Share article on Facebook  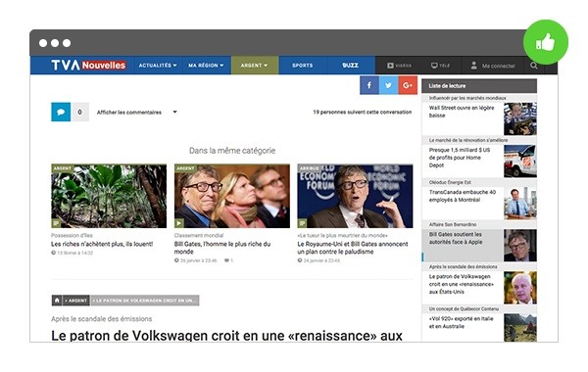click(x=369, y=85)
